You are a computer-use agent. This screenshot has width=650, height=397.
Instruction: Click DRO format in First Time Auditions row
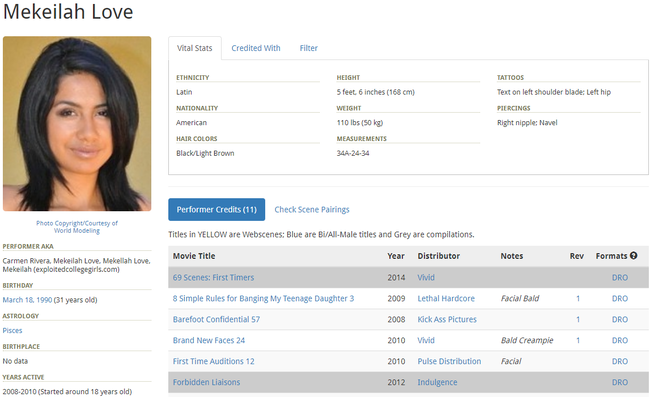pyautogui.click(x=620, y=361)
